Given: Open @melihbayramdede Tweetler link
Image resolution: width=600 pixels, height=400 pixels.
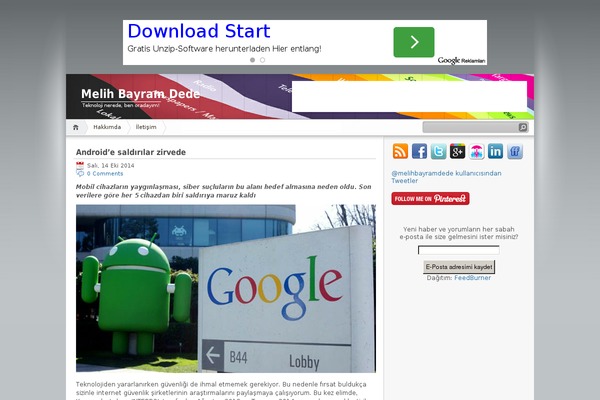Looking at the screenshot, I should [x=446, y=177].
